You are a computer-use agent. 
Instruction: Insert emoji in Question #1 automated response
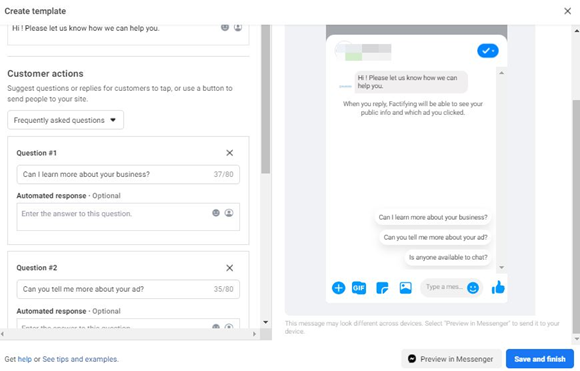click(x=216, y=213)
